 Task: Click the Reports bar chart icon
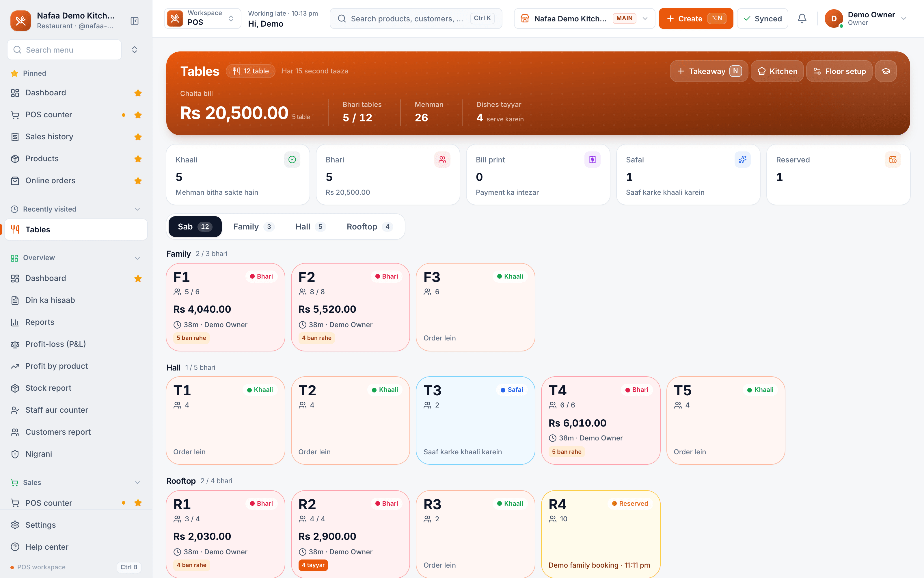pos(15,322)
